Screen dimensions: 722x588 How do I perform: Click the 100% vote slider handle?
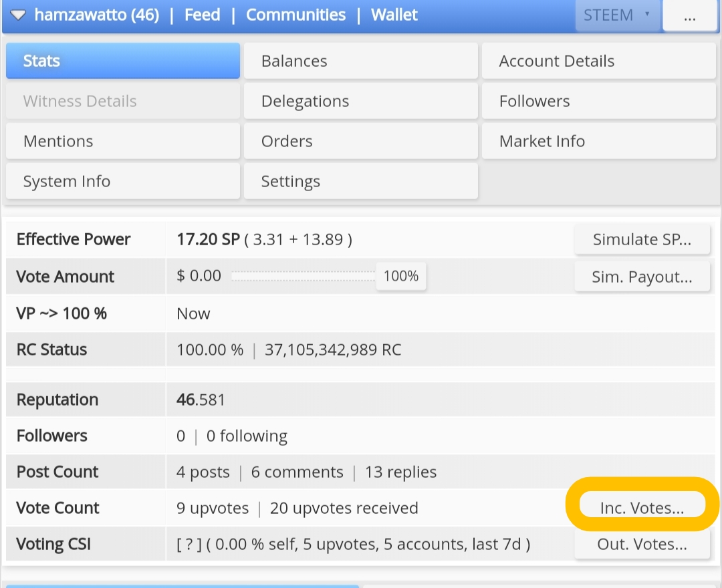point(401,276)
